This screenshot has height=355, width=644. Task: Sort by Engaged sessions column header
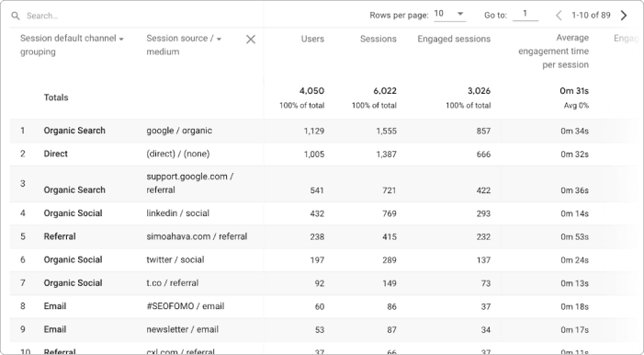pyautogui.click(x=454, y=39)
